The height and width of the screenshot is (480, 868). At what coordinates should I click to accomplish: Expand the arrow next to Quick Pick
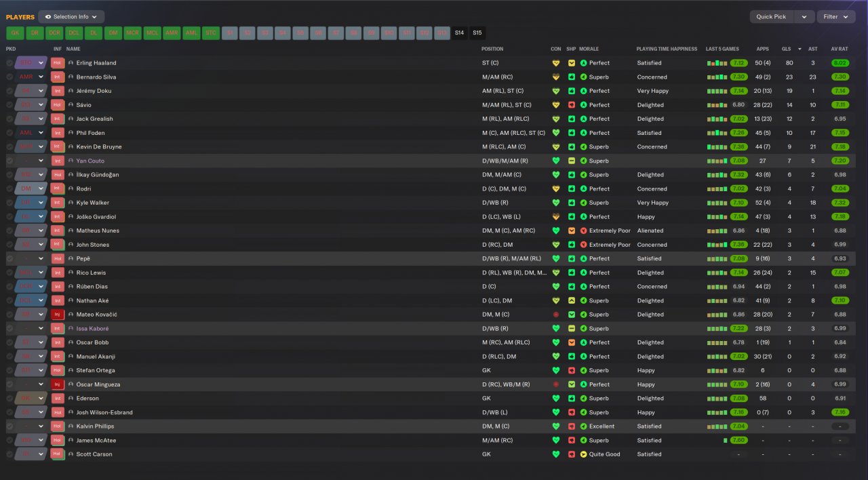[804, 17]
